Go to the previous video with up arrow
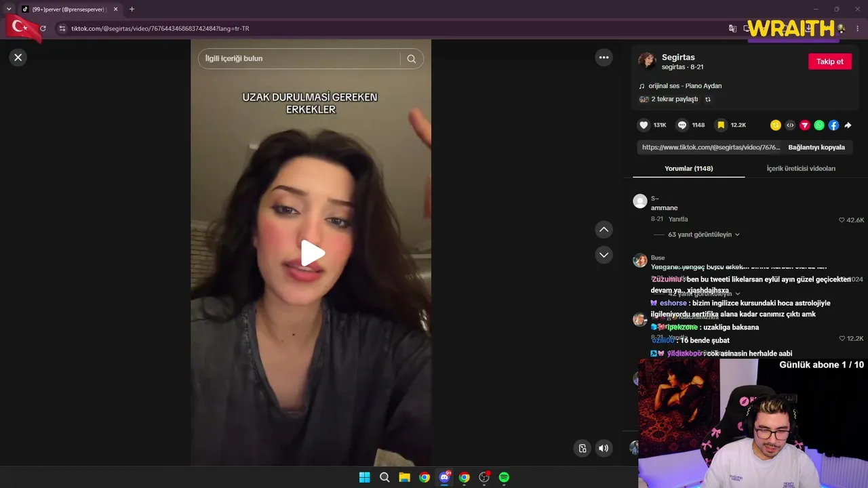868x488 pixels. coord(604,230)
